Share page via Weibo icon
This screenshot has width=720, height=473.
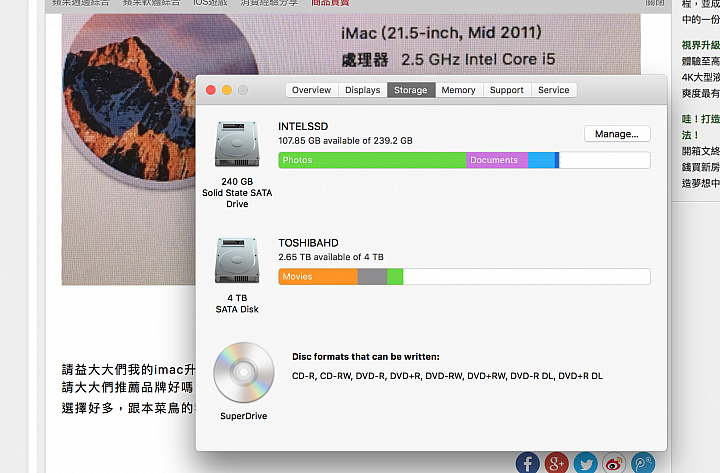(614, 463)
